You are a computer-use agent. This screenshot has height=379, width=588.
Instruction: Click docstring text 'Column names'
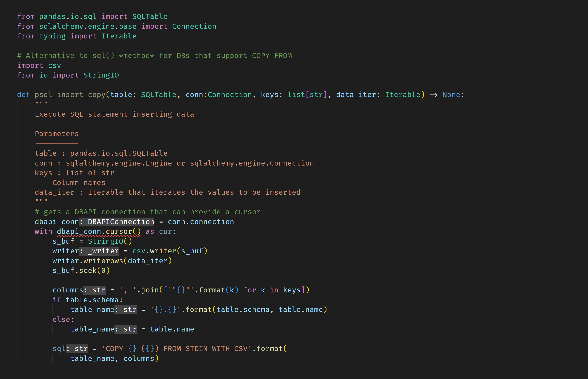pyautogui.click(x=79, y=183)
